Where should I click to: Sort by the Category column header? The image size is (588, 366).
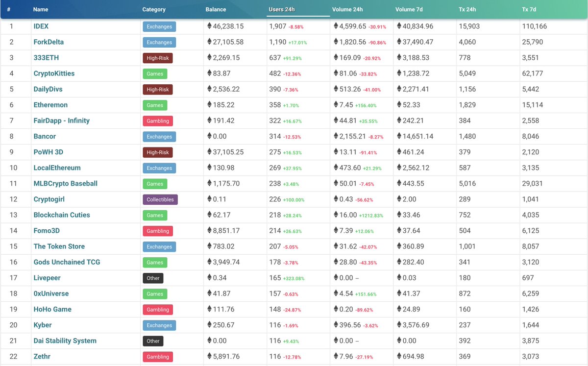tap(154, 9)
